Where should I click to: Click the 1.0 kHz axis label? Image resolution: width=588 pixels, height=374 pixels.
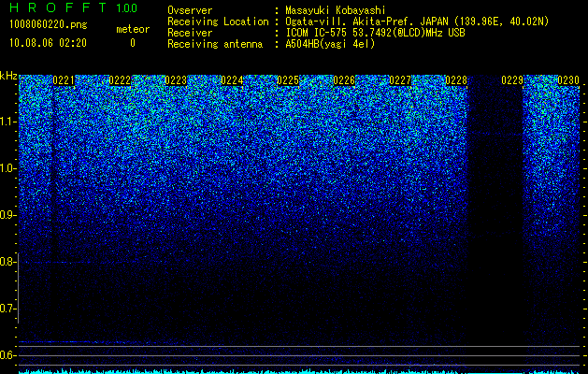click(x=7, y=169)
